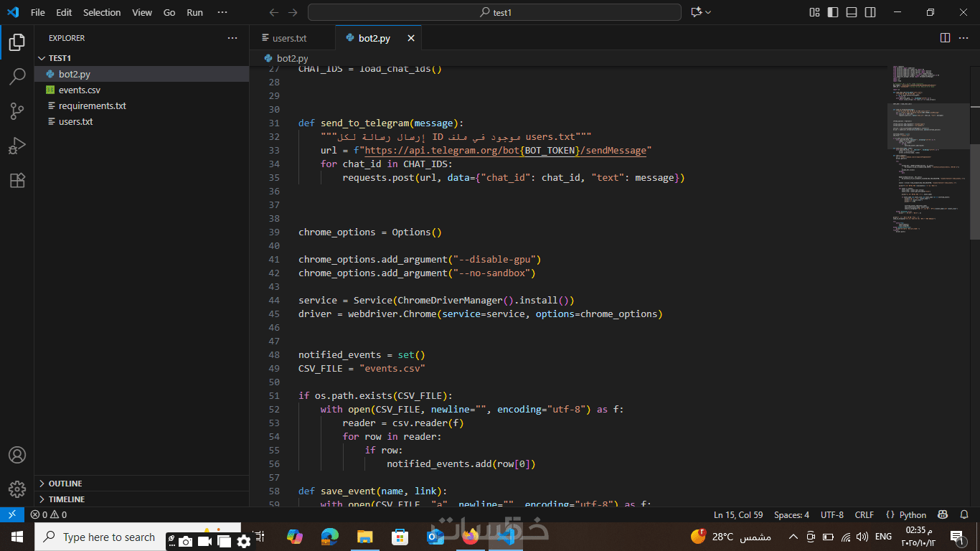The width and height of the screenshot is (980, 551).
Task: Click the CRLF end-of-line button
Action: (x=864, y=514)
